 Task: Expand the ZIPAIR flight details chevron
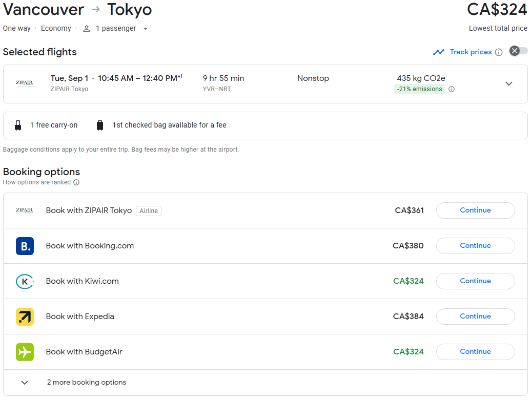pyautogui.click(x=509, y=83)
